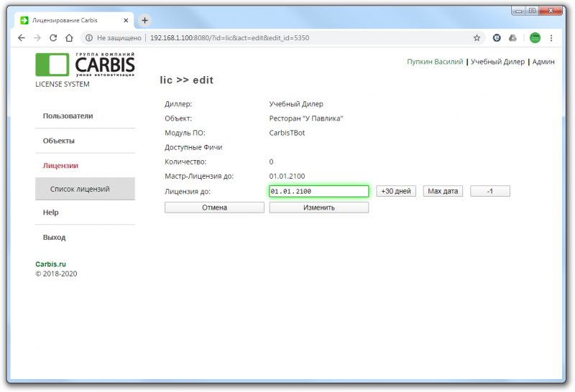Go to browser home page icon
This screenshot has width=575, height=392.
coord(69,37)
